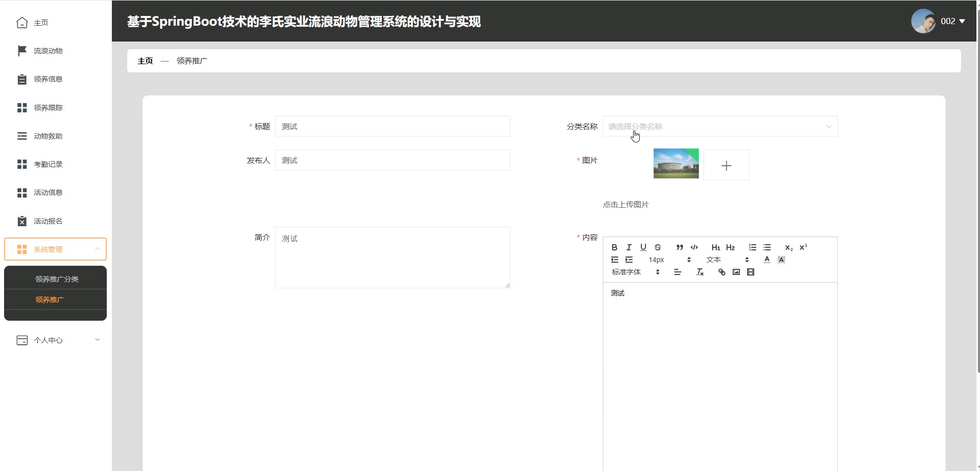Open the 002 user account menu
This screenshot has height=471, width=980.
point(938,22)
